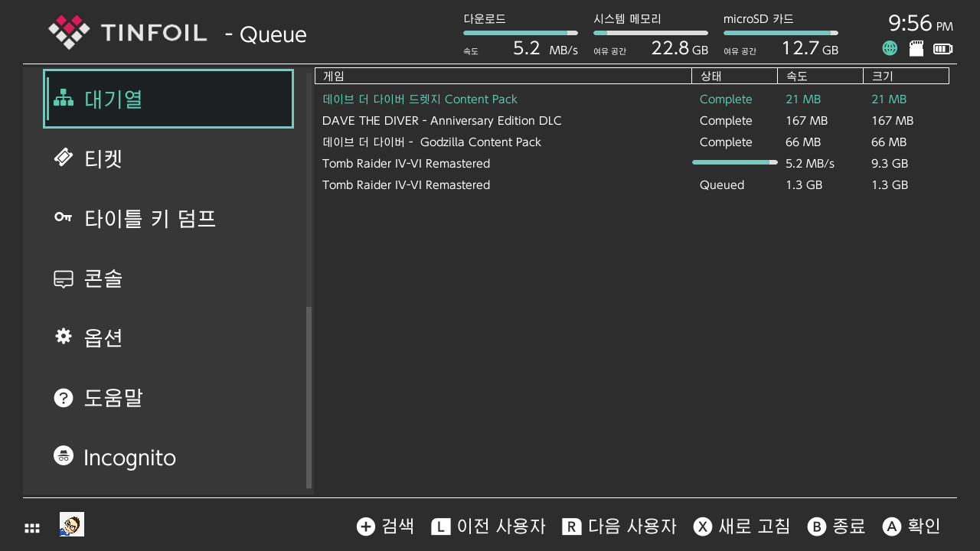980x551 pixels.
Task: Select the Incognito menu item
Action: (x=168, y=457)
